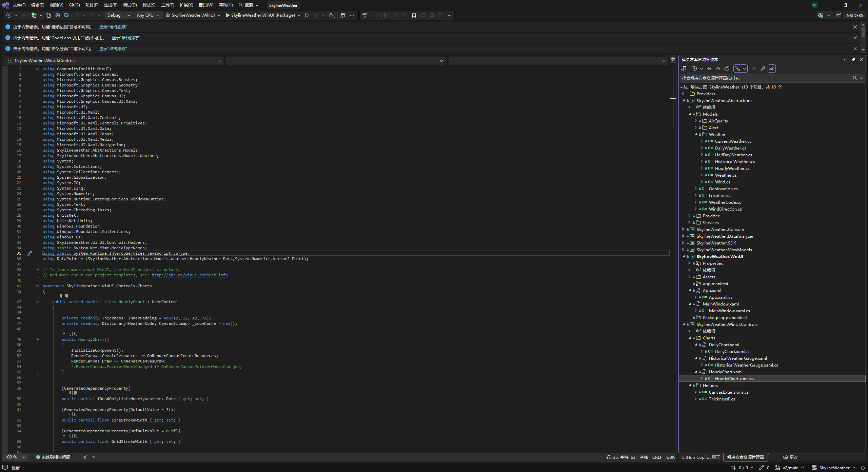Viewport: 868px width, 472px height.
Task: Toggle preview selected items in Solution Explorer
Action: pos(772,68)
